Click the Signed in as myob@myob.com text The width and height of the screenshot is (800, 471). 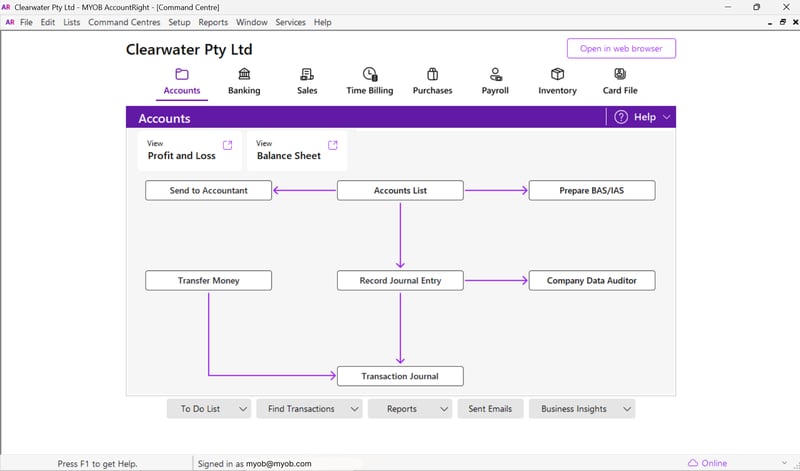255,464
